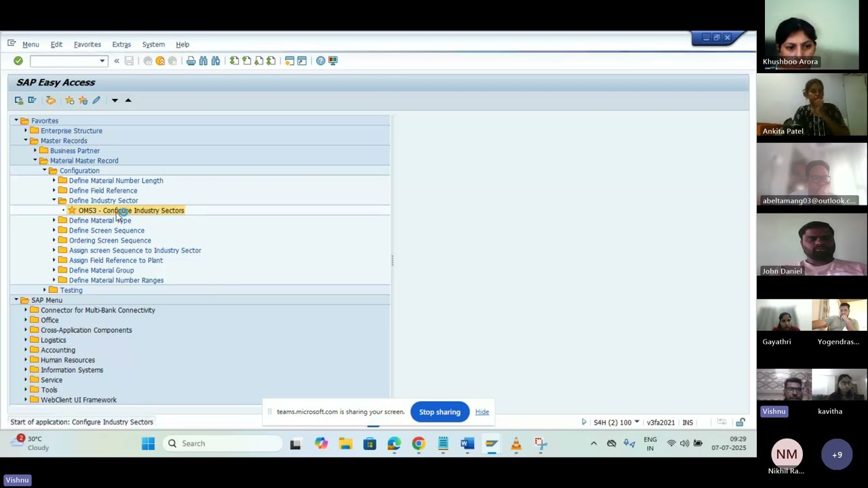Open the Favorites menu
The width and height of the screenshot is (868, 488).
click(x=87, y=44)
